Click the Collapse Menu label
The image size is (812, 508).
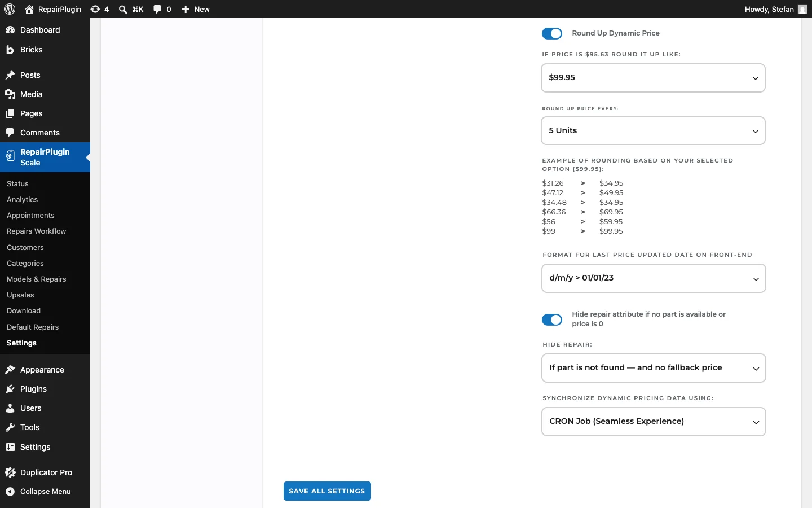[x=46, y=492]
